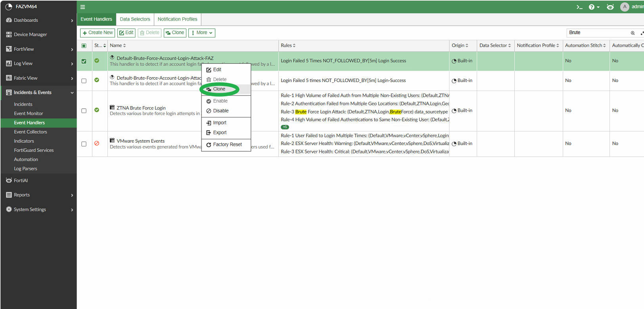Click the Reports sidebar icon
The image size is (644, 309).
(9, 195)
